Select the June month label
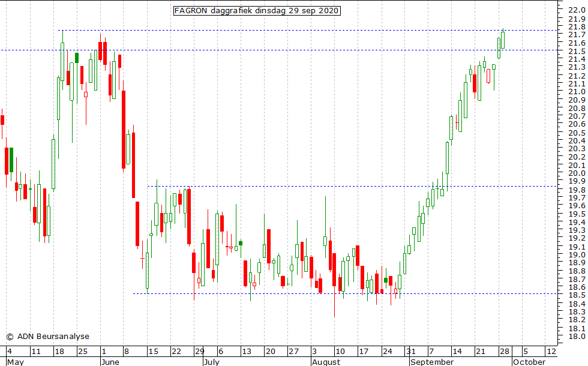Image resolution: width=588 pixels, height=366 pixels. click(110, 362)
